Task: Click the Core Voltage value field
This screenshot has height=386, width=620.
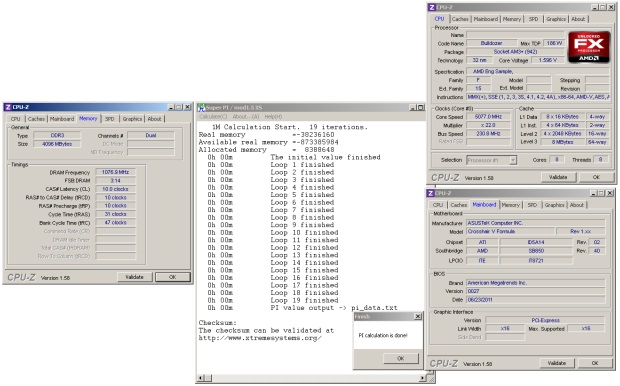Action: click(x=548, y=60)
